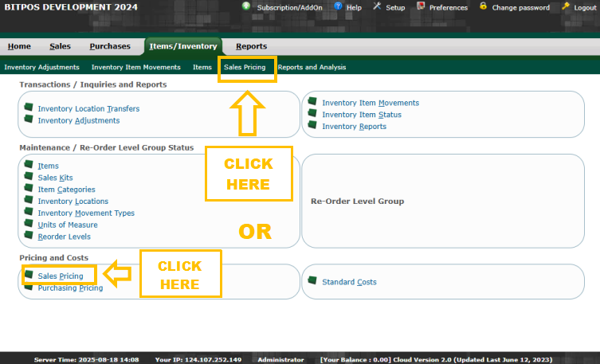Open Inventory Adjustments link in Transactions panel
This screenshot has width=600, height=364.
[x=78, y=121]
